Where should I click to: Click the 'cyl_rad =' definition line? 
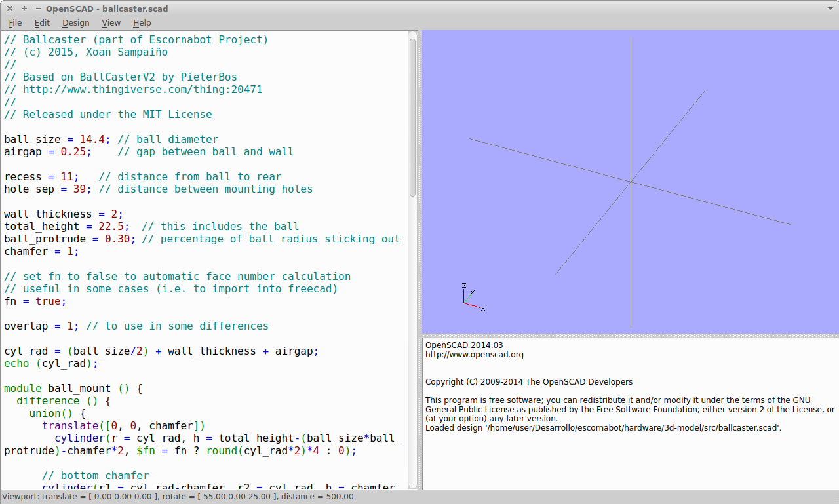pyautogui.click(x=161, y=351)
